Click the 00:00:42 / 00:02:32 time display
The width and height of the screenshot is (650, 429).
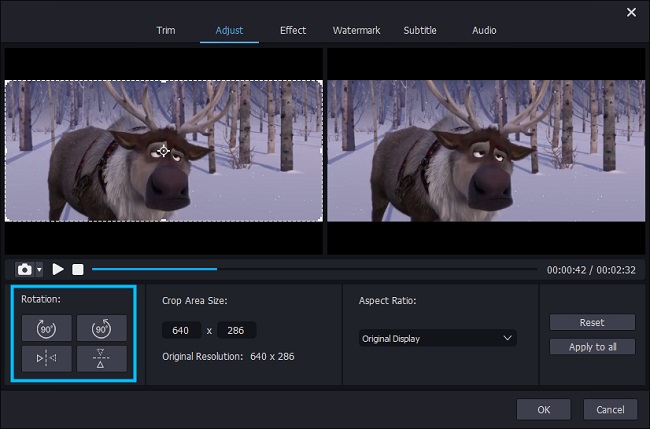[591, 270]
